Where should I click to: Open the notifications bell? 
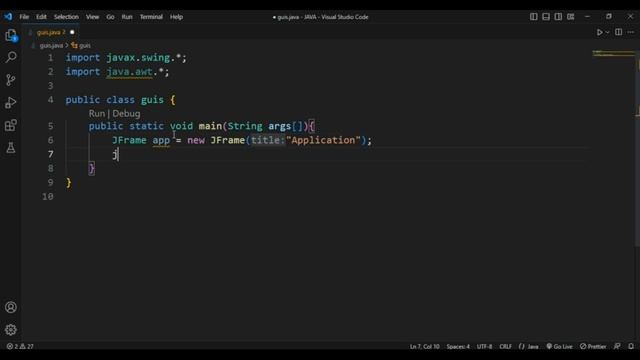point(631,347)
